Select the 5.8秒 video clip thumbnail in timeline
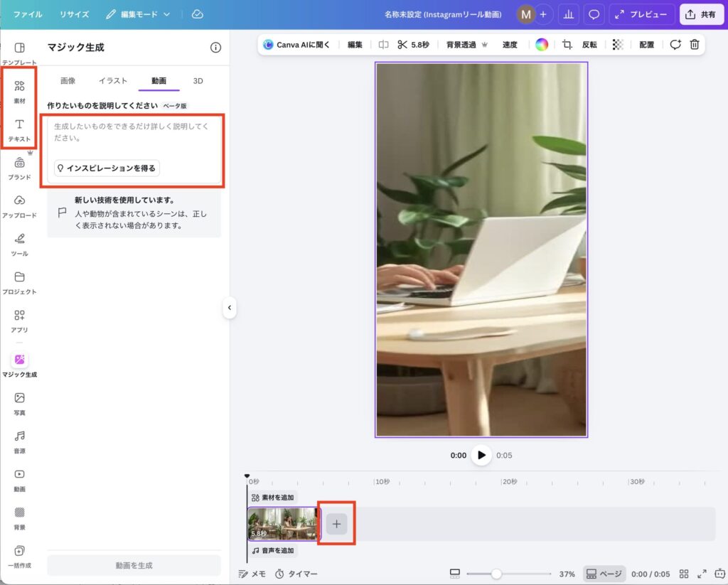 [283, 524]
